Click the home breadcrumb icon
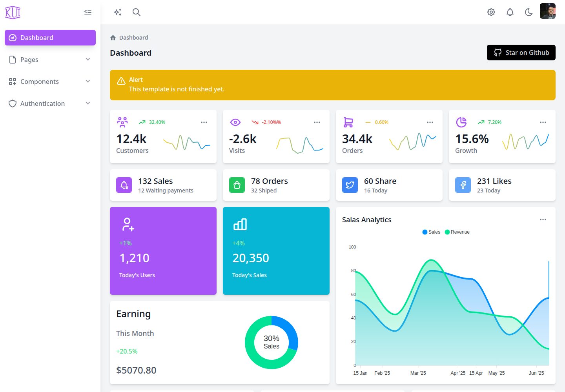565x392 pixels. (113, 38)
